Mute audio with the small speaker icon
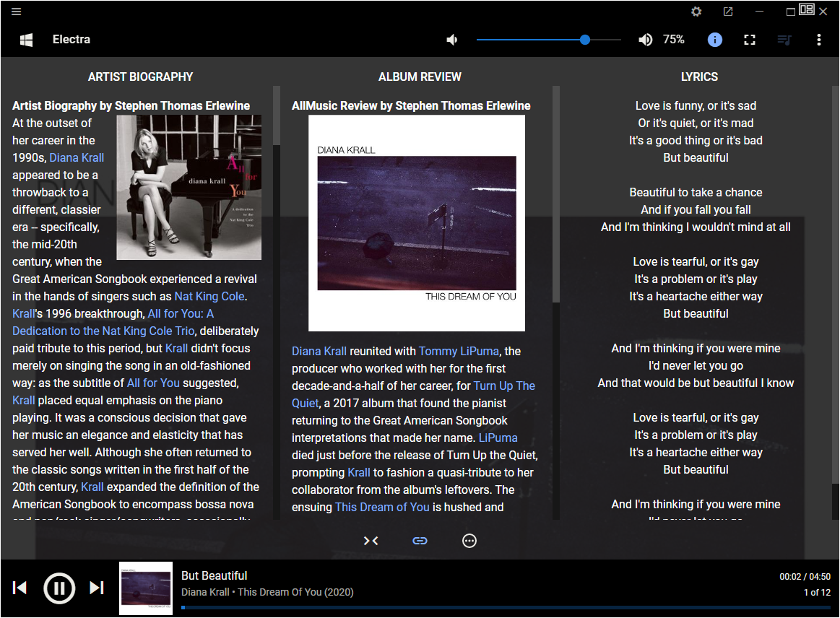 click(452, 40)
